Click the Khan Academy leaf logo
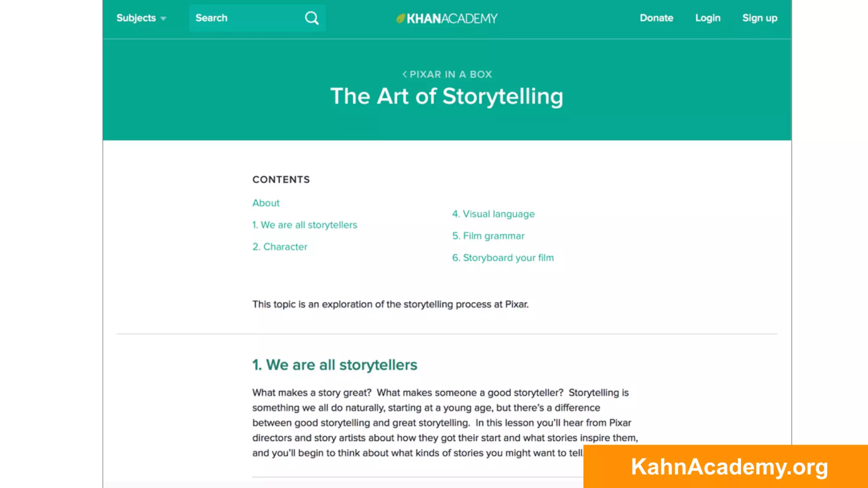The image size is (868, 488). tap(400, 18)
